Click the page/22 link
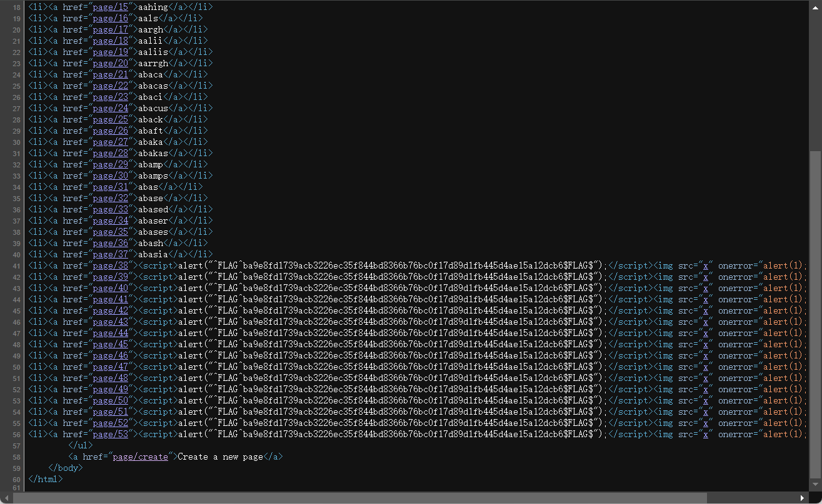Screen dimensions: 822x504 tap(110, 86)
